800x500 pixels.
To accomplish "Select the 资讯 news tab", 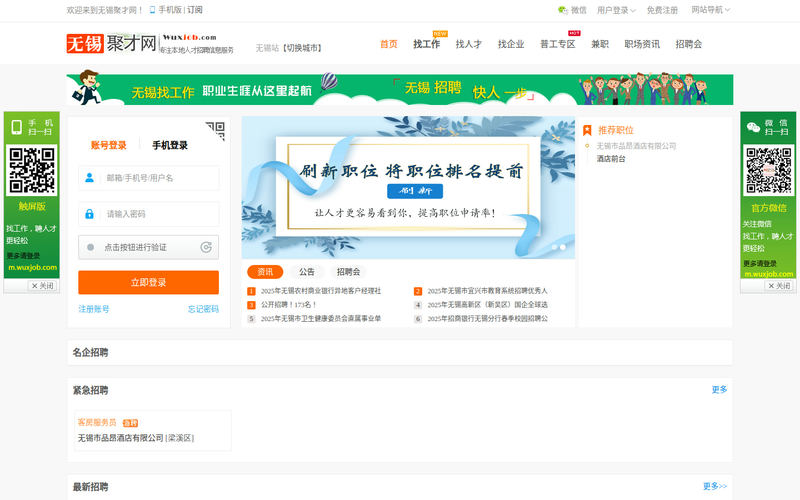I will [x=265, y=272].
